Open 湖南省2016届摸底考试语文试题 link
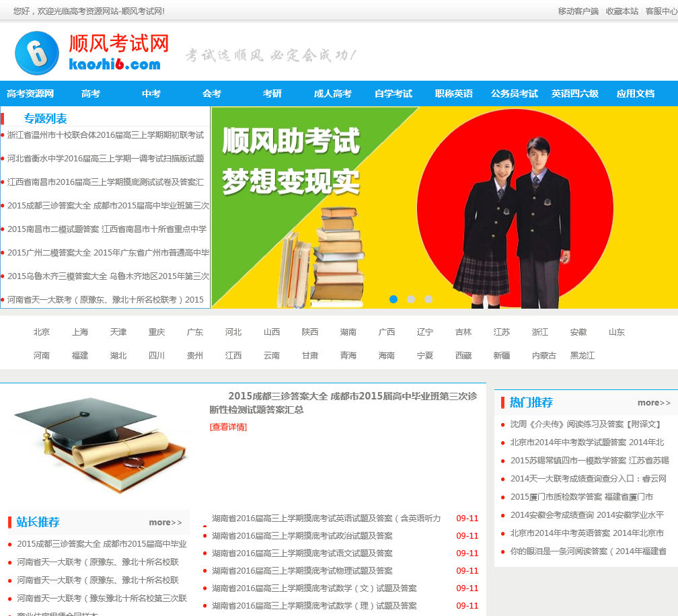The width and height of the screenshot is (678, 616). tap(302, 553)
